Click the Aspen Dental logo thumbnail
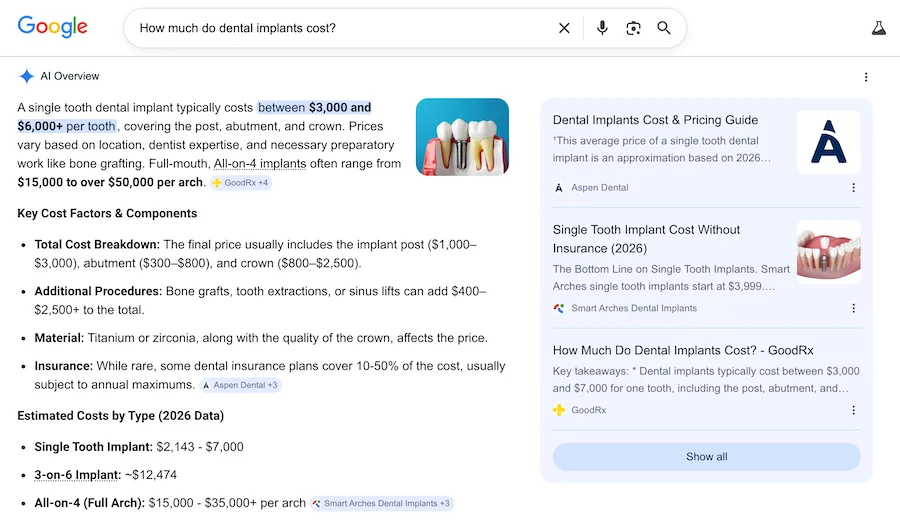900x523 pixels. click(828, 142)
